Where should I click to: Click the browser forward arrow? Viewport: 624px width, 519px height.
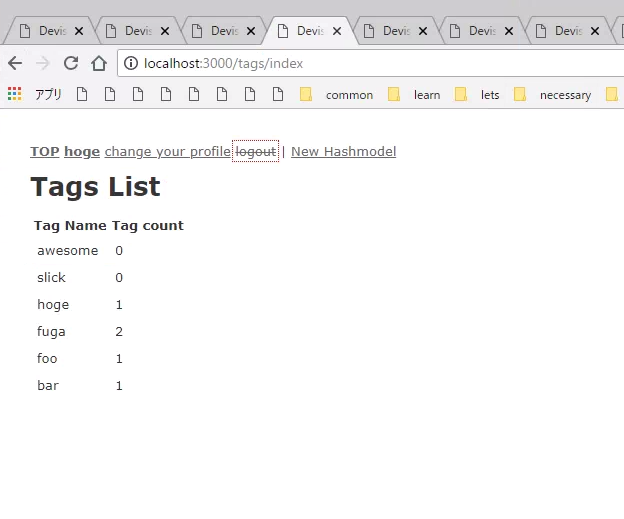coord(42,63)
